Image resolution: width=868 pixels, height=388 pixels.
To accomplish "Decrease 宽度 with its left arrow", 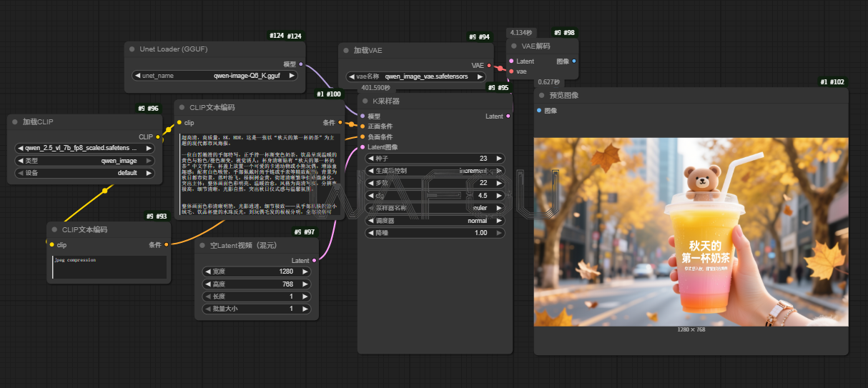I will [209, 272].
